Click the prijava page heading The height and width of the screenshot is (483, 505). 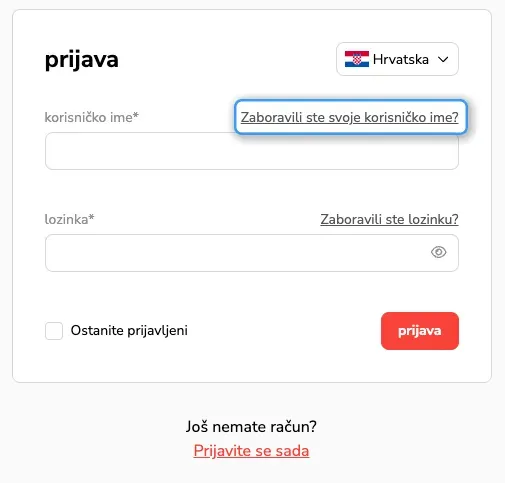click(82, 60)
